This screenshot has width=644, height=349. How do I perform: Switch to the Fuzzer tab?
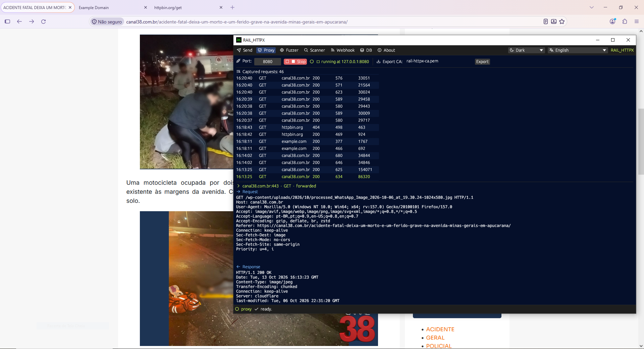tap(289, 50)
